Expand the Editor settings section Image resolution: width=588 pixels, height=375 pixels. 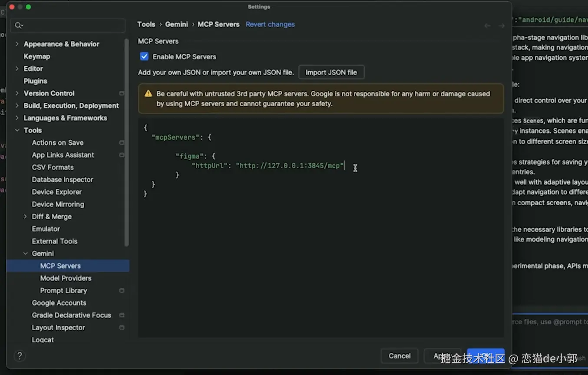tap(17, 69)
